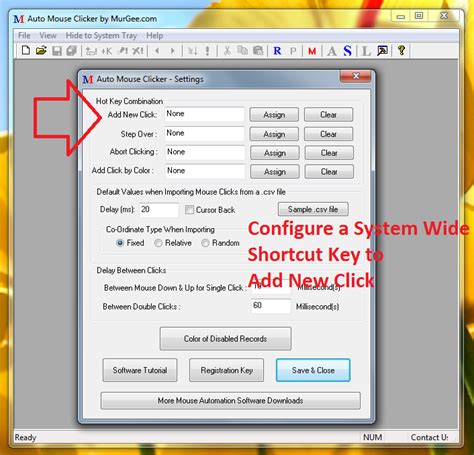This screenshot has width=474, height=455.
Task: Open the Help menu
Action: coord(155,36)
